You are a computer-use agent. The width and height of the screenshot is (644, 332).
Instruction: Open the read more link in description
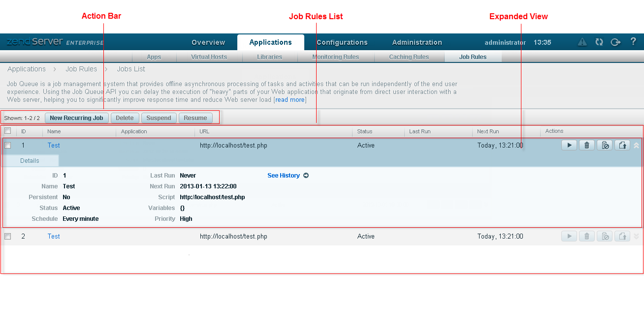pos(290,100)
